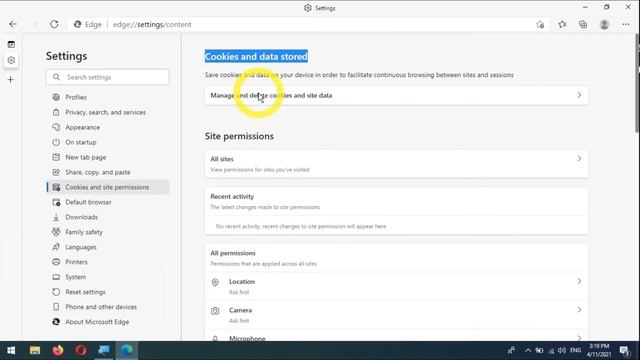Select the Settings gear tab in sidebar
This screenshot has height=360, width=640.
[x=11, y=60]
